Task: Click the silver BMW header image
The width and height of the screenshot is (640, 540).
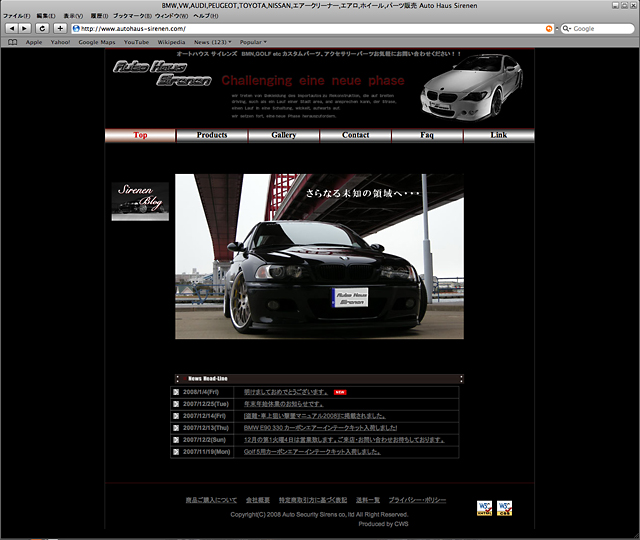Action: click(472, 87)
